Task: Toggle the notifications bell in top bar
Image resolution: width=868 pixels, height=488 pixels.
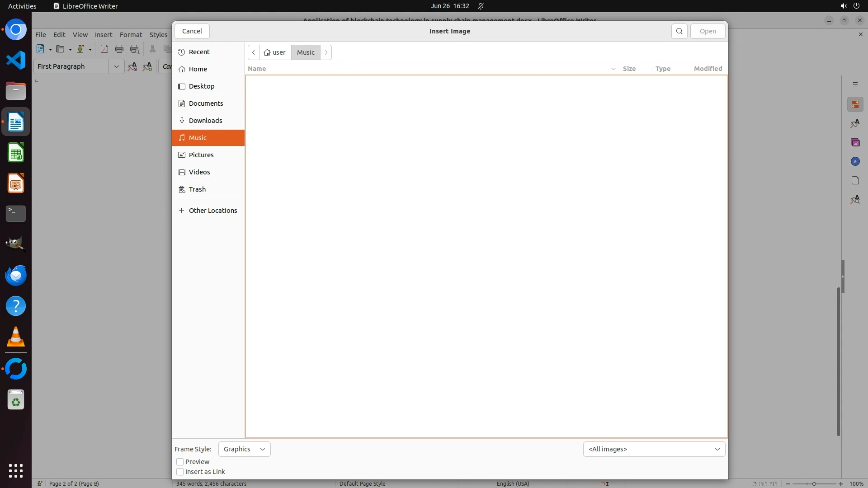Action: point(481,6)
